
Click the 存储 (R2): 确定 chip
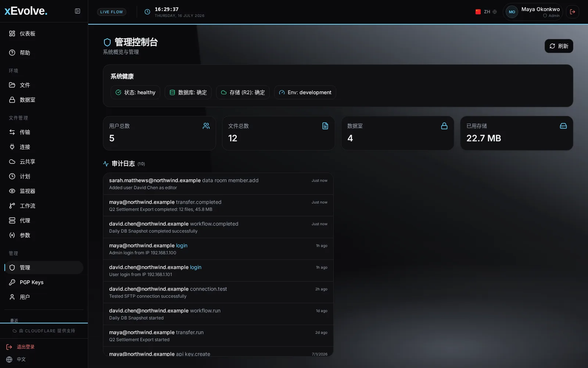[x=243, y=92]
